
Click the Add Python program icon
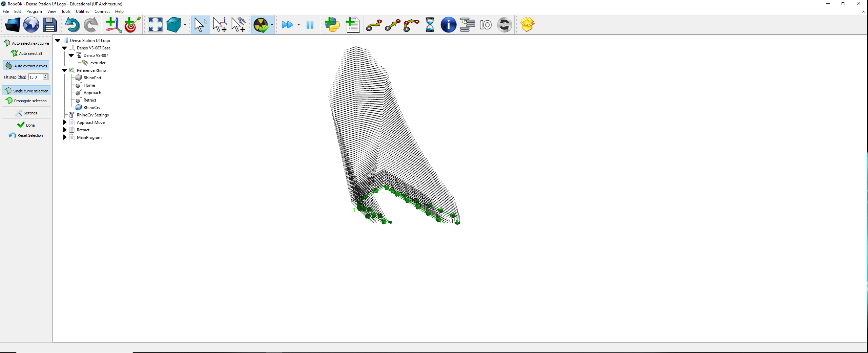(332, 25)
